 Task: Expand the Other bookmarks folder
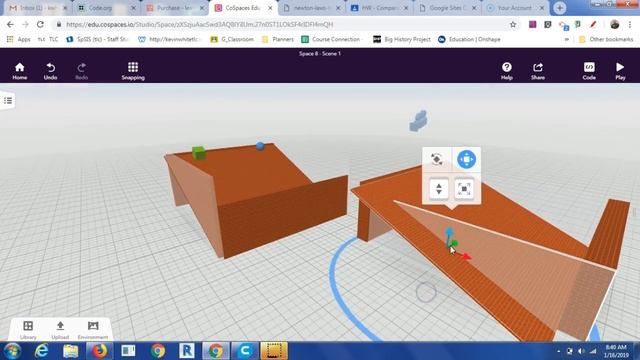[606, 39]
